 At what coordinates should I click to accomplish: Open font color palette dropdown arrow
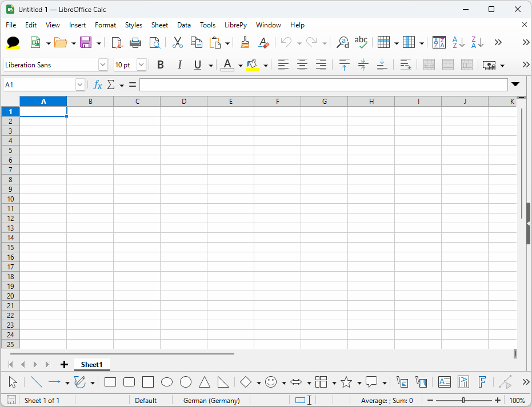click(x=240, y=65)
